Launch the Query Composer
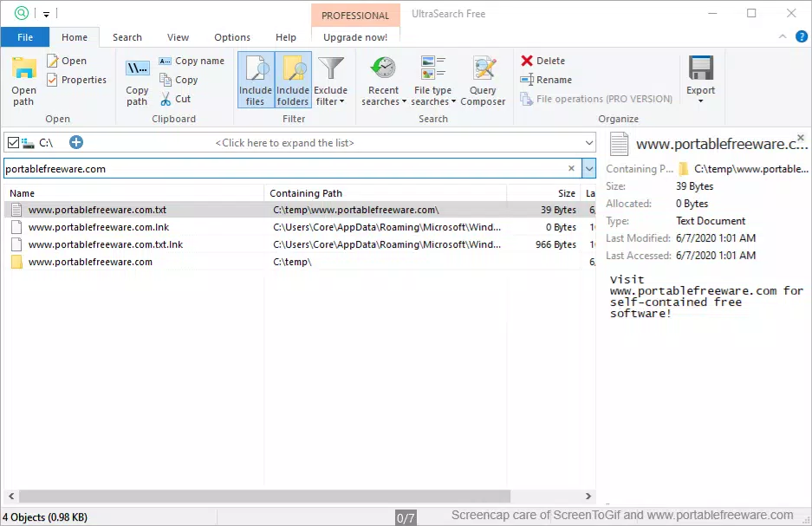 tap(483, 81)
